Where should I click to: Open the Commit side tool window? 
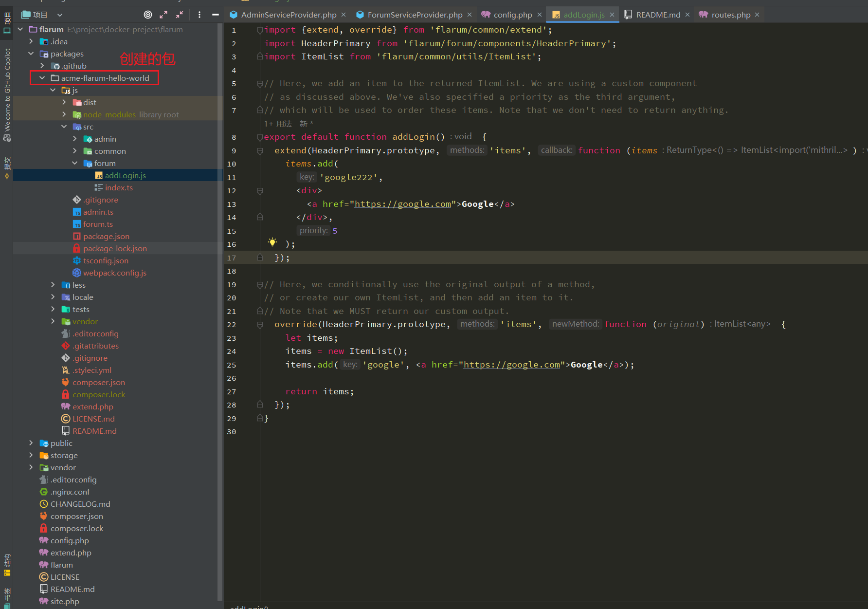(7, 168)
